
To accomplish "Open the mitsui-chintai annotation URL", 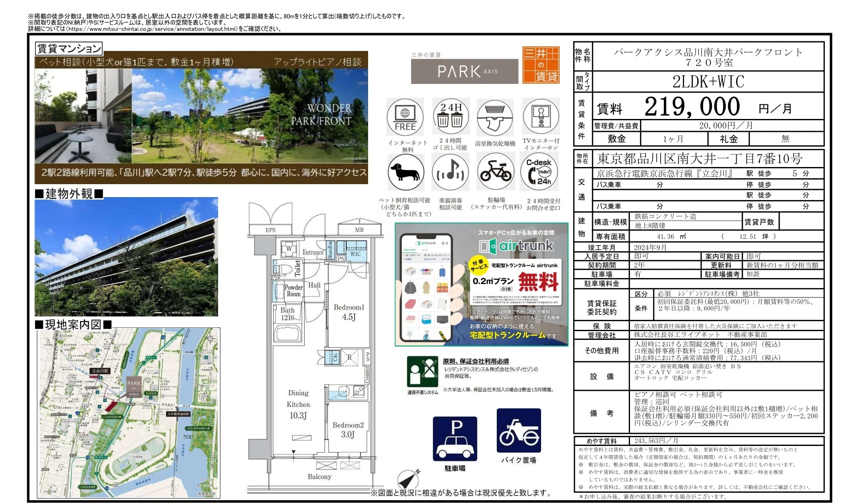I will coord(150,29).
